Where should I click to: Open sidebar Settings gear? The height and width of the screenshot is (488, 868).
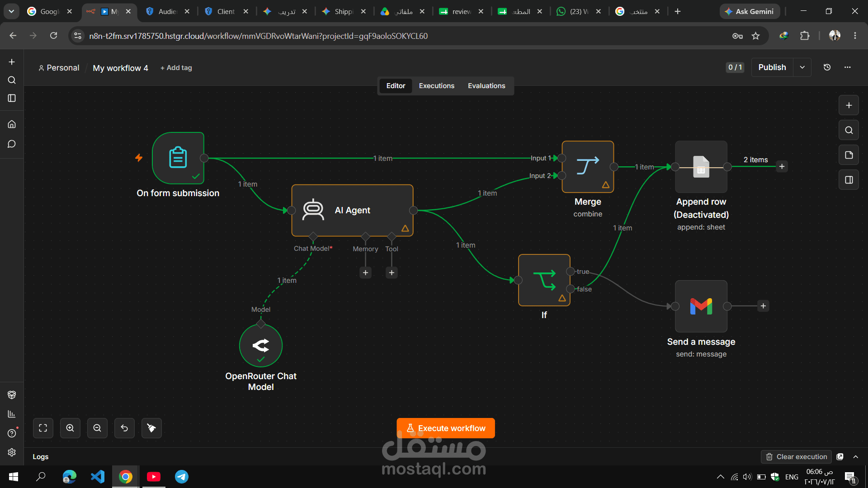tap(12, 452)
